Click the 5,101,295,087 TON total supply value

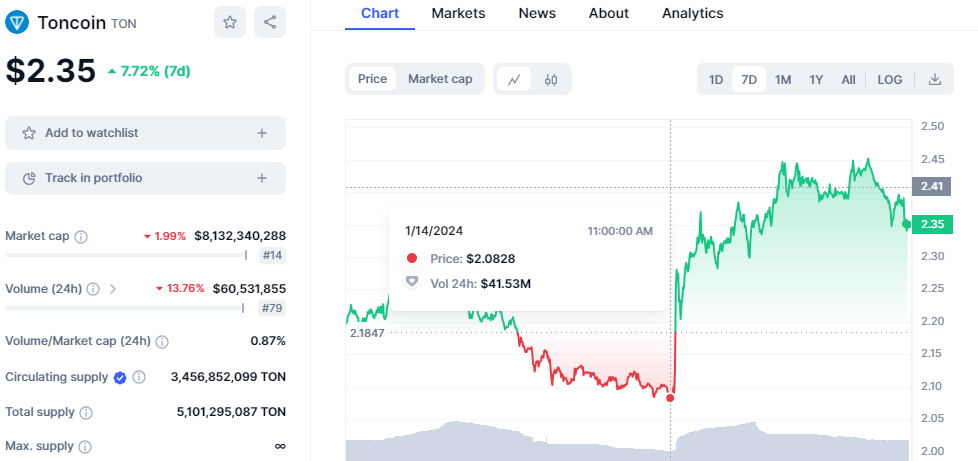pyautogui.click(x=231, y=412)
